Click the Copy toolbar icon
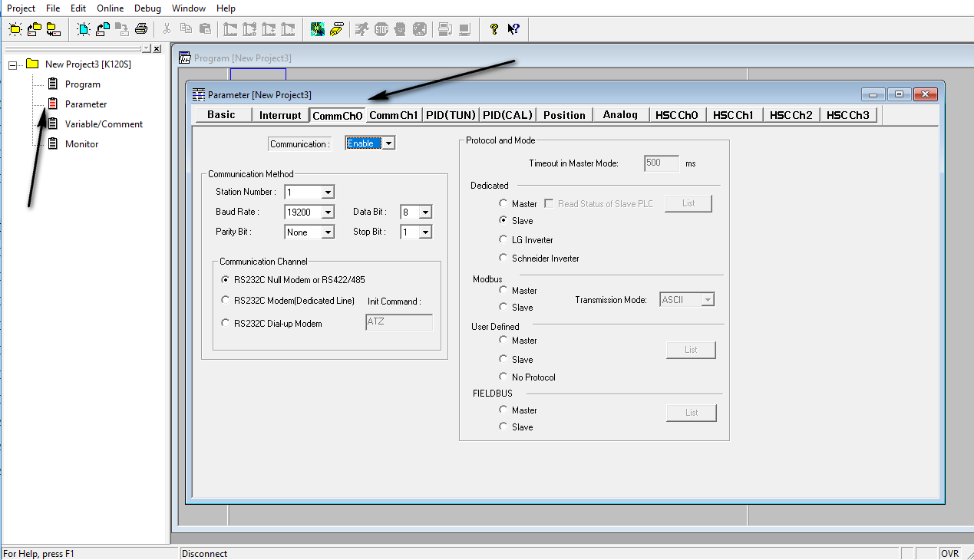 (x=186, y=29)
